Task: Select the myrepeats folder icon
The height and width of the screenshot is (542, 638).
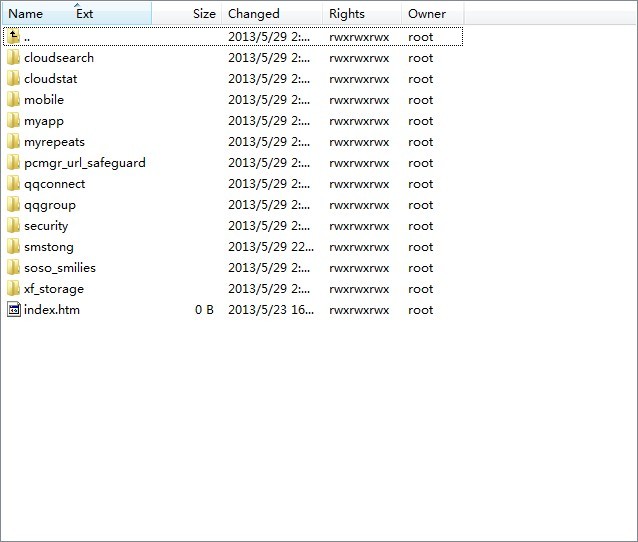Action: (13, 142)
